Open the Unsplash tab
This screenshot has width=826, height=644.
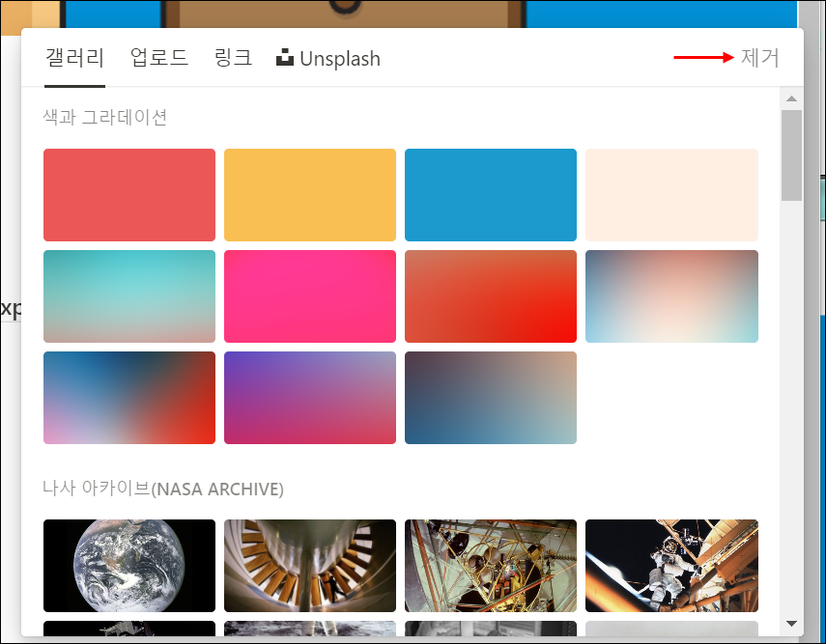(328, 59)
